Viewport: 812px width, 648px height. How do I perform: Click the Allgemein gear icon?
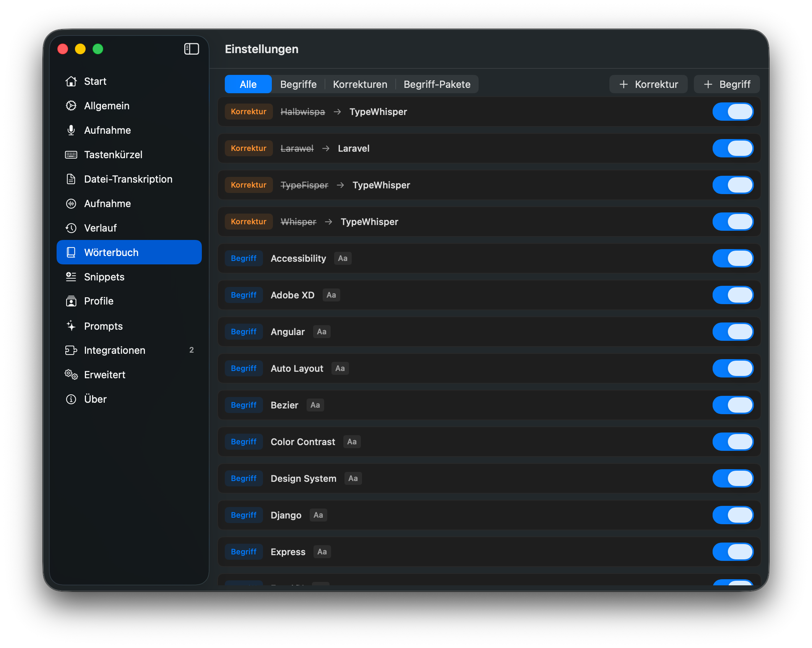click(x=71, y=106)
